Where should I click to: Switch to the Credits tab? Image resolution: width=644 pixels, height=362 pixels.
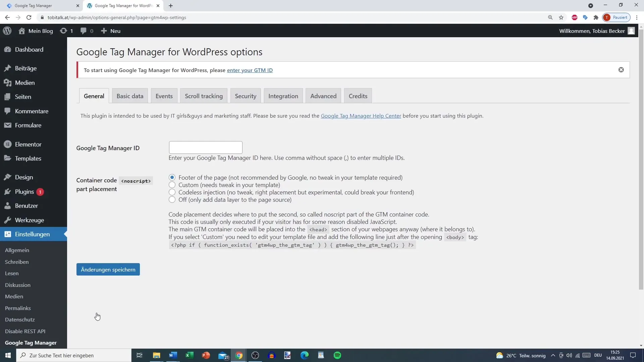tap(358, 96)
